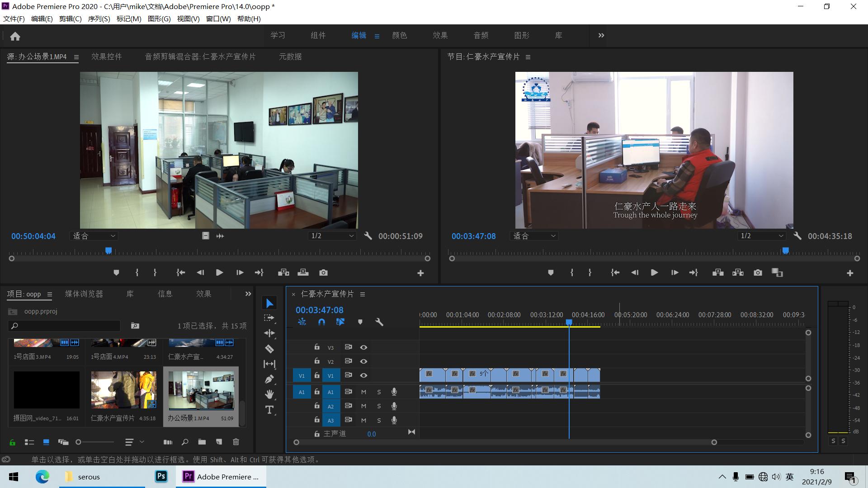Play the Program monitor sequence
This screenshot has width=868, height=488.
(x=654, y=272)
